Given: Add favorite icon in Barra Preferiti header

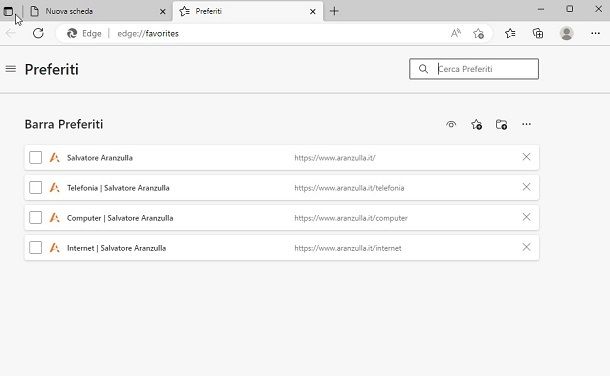Looking at the screenshot, I should tap(477, 124).
